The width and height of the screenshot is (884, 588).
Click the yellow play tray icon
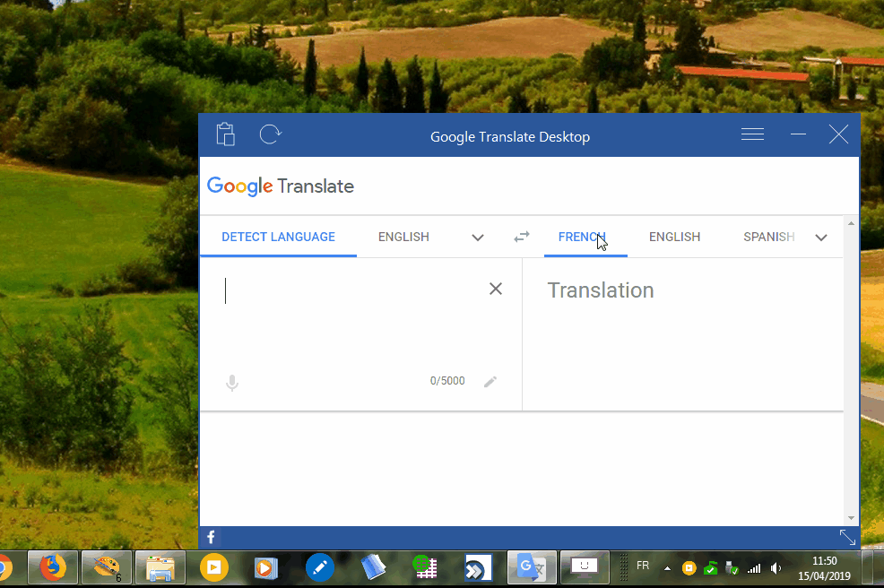coord(689,568)
